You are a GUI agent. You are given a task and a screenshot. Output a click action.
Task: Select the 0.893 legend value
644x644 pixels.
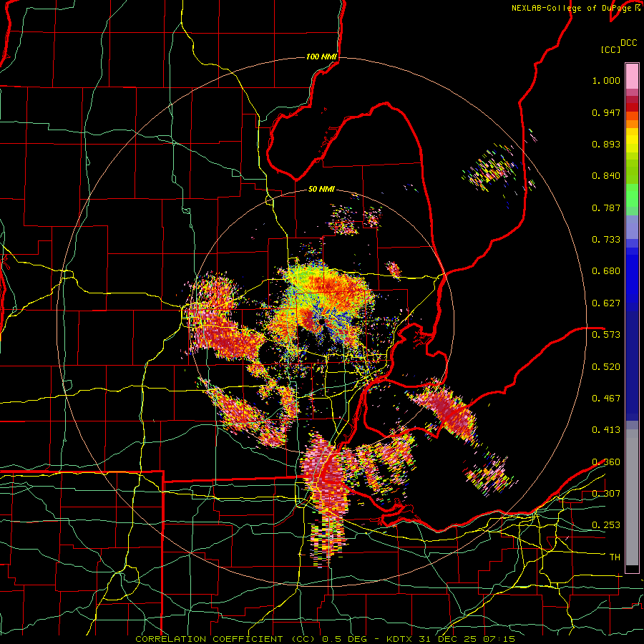(606, 144)
